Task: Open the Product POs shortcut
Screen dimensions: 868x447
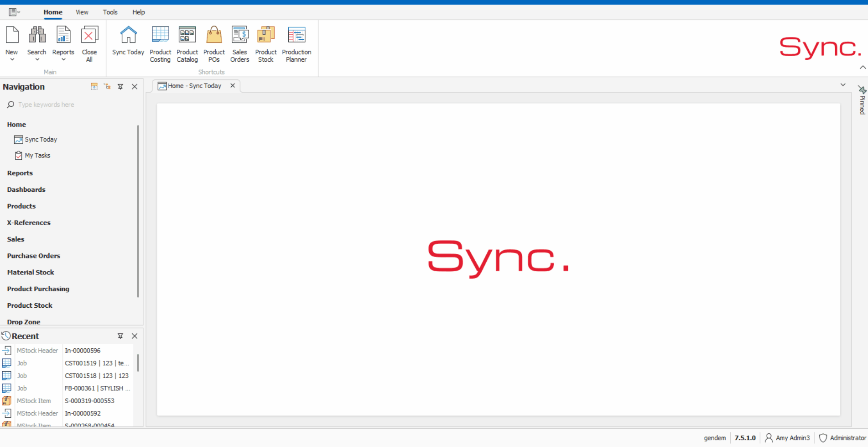Action: [214, 36]
